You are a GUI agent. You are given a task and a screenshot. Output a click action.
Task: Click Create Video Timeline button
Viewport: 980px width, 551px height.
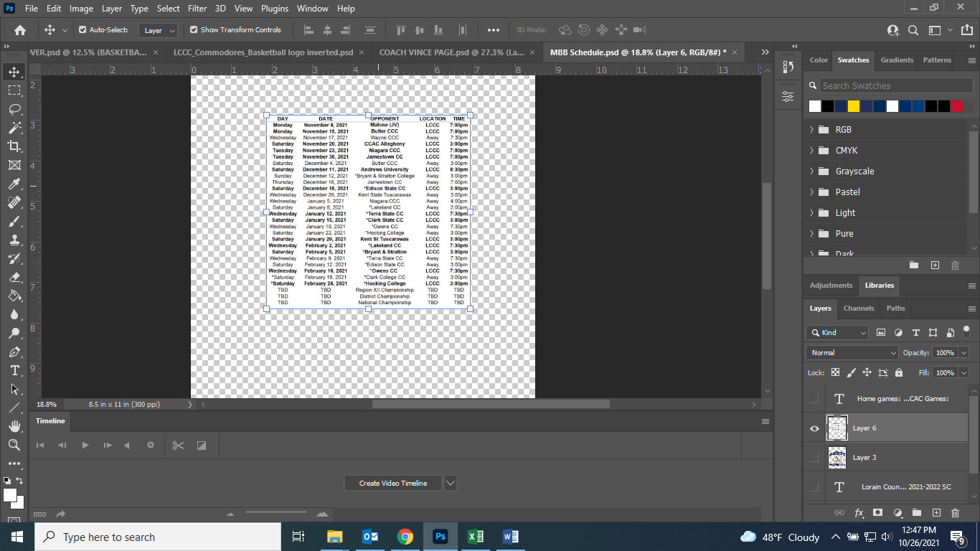[392, 483]
